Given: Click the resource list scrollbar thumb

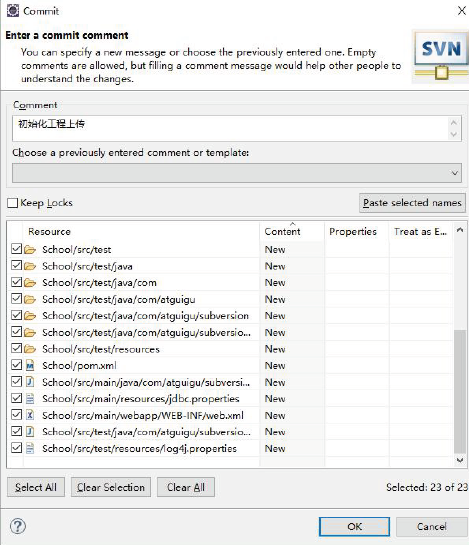Looking at the screenshot, I should (x=460, y=391).
